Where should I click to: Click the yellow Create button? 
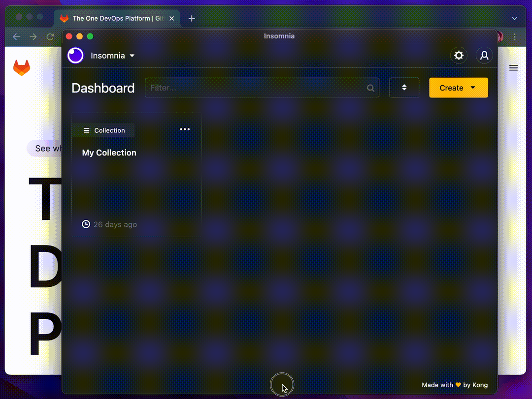(x=459, y=88)
